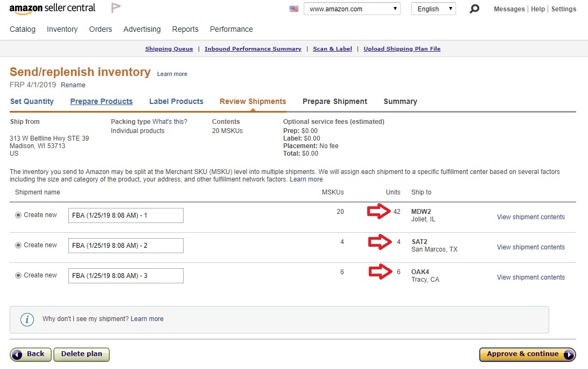This screenshot has height=369, width=588.
Task: Click the 42 units value
Action: point(397,212)
